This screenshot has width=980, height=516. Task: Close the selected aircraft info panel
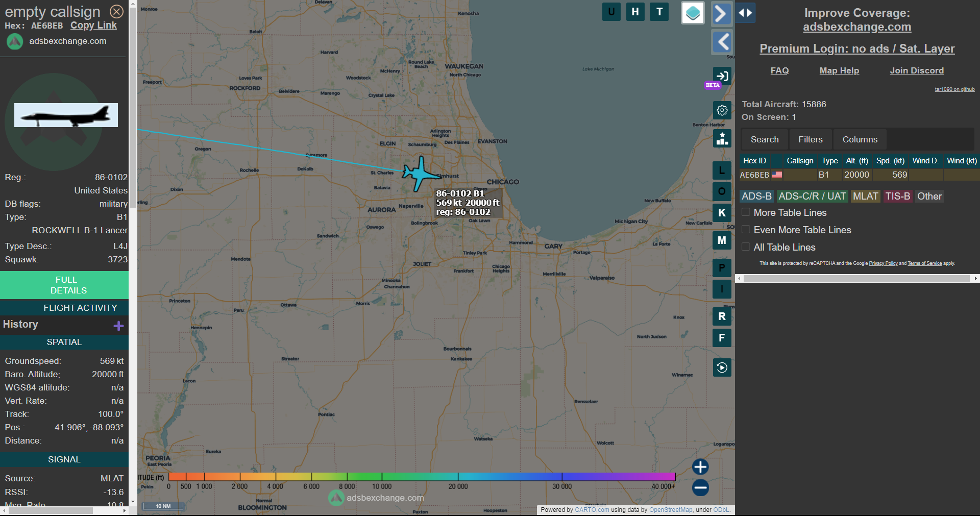pyautogui.click(x=117, y=11)
